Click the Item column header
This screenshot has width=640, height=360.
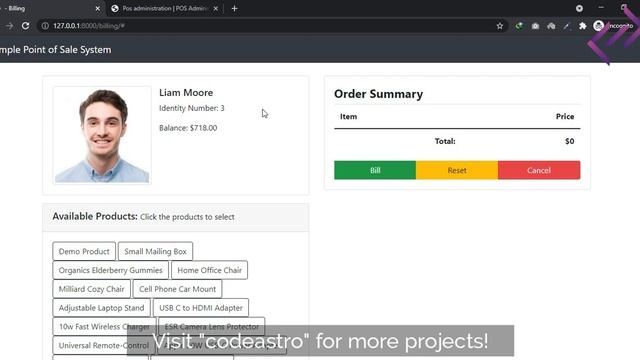click(x=349, y=116)
